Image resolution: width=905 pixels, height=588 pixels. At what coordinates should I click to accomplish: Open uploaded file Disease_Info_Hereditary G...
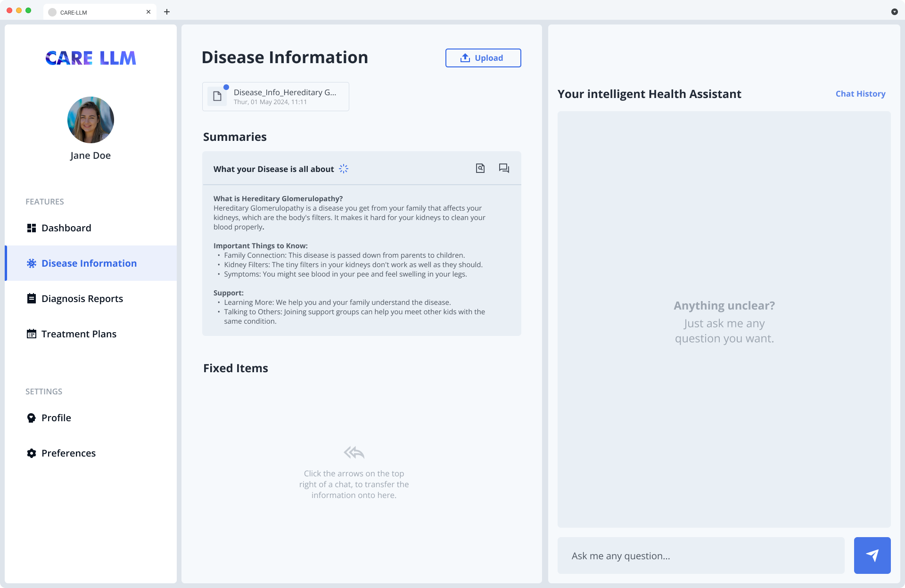point(276,97)
